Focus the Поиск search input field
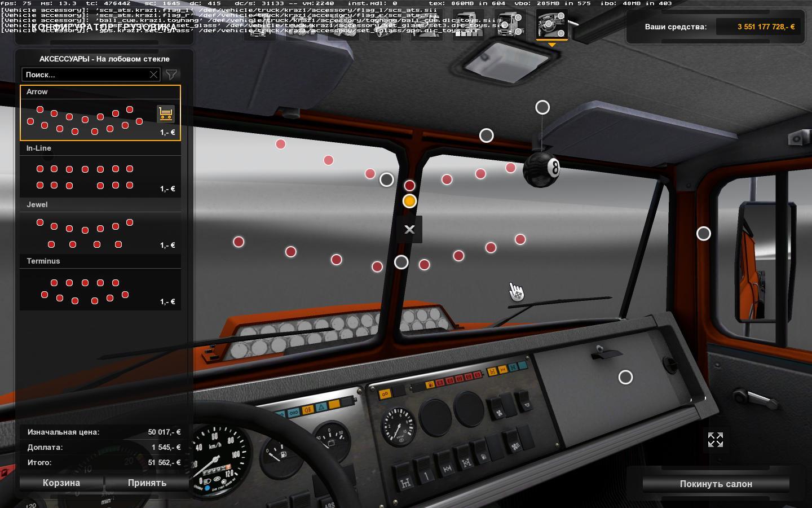Viewport: 812px width, 508px height. tap(85, 75)
